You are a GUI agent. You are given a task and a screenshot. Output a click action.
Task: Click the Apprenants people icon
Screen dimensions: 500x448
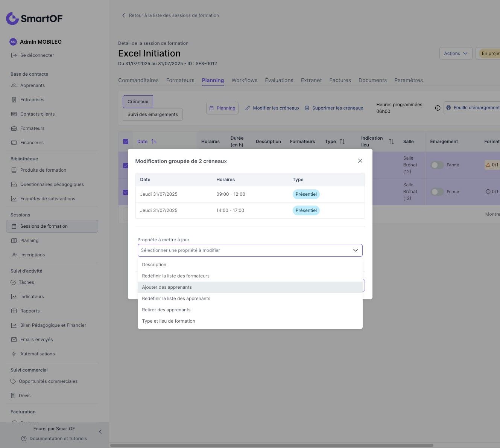point(14,85)
